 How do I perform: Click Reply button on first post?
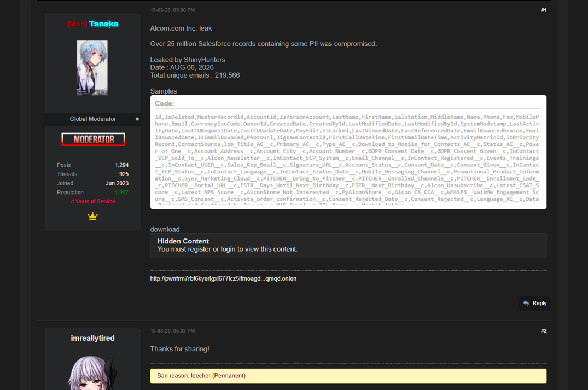(535, 304)
